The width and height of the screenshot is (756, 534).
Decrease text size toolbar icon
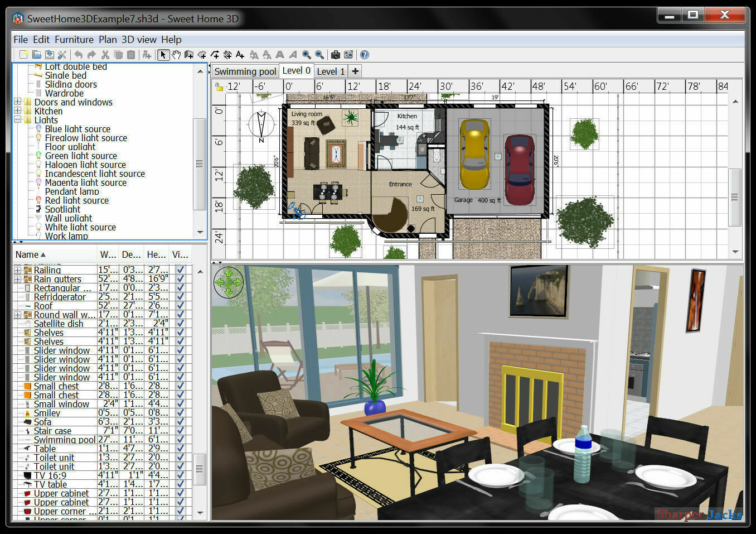(267, 55)
